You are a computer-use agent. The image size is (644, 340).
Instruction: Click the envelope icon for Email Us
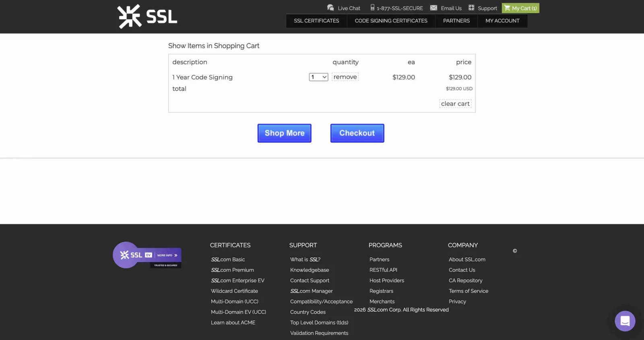(433, 8)
